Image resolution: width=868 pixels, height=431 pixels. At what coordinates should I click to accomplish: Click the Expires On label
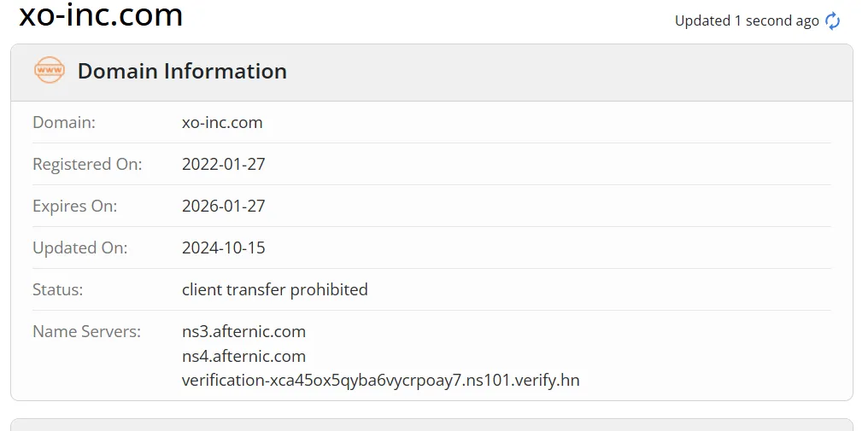[74, 206]
